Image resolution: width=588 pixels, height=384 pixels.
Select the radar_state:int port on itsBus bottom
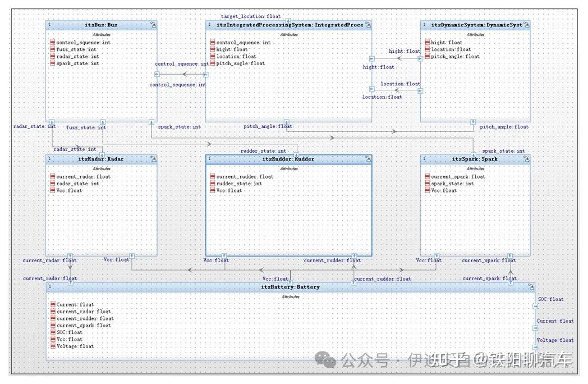tap(52, 122)
